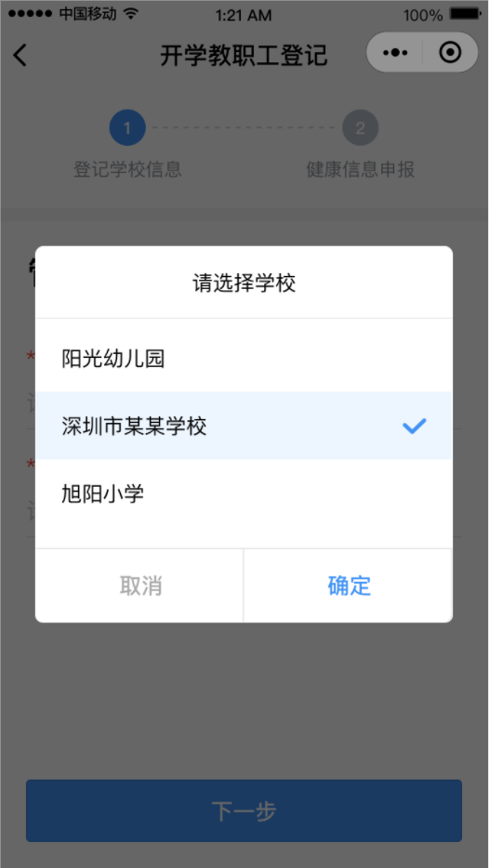The height and width of the screenshot is (868, 489).
Task: Tap the back arrow icon
Action: (20, 55)
